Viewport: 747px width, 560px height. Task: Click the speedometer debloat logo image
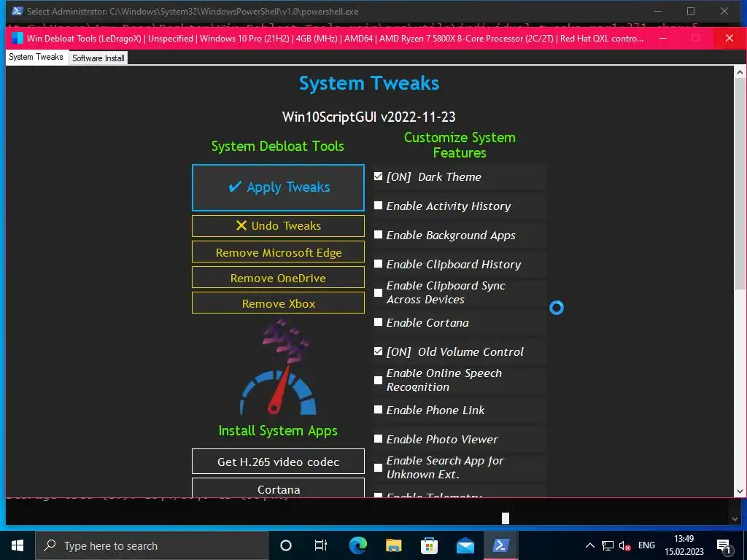[x=278, y=367]
